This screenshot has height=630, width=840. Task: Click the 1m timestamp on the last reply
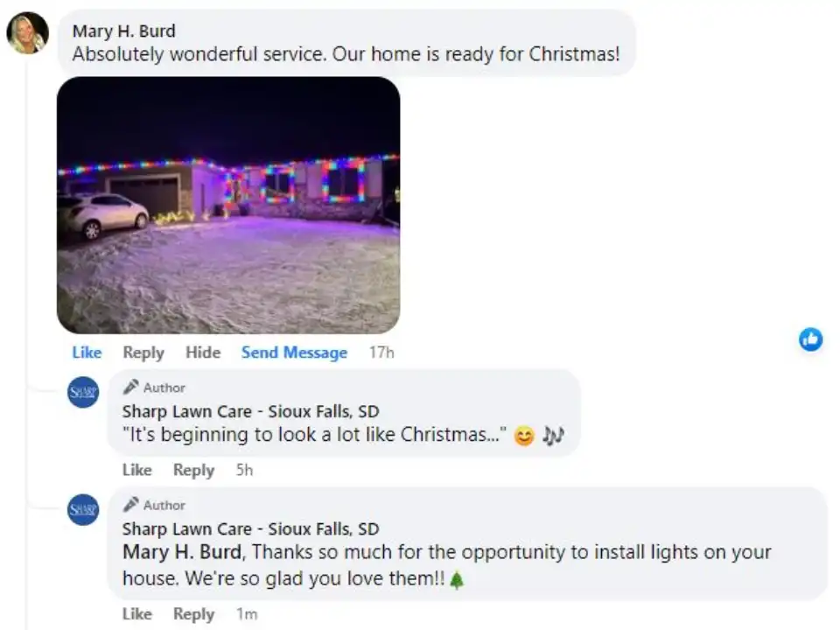(x=247, y=613)
